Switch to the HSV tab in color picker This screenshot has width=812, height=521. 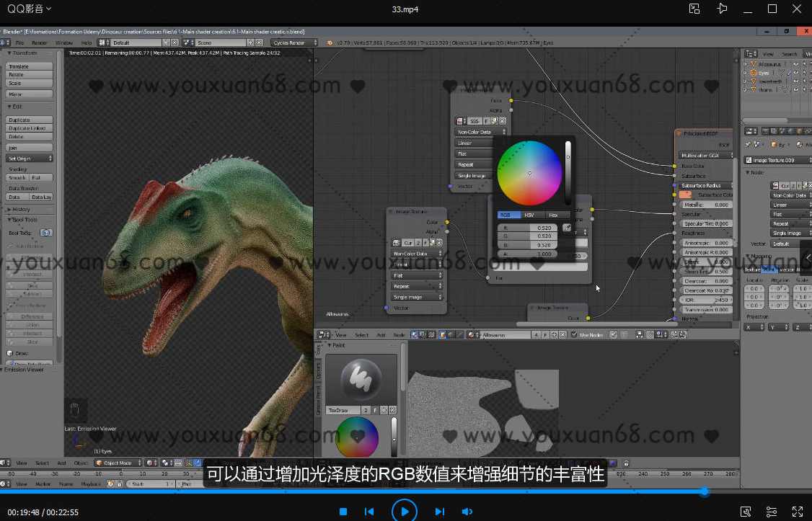pos(529,215)
